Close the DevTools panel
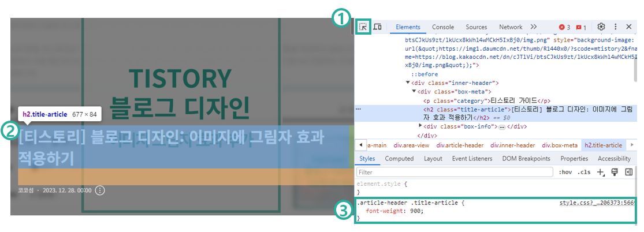This screenshot has width=644, height=232. pos(629,27)
